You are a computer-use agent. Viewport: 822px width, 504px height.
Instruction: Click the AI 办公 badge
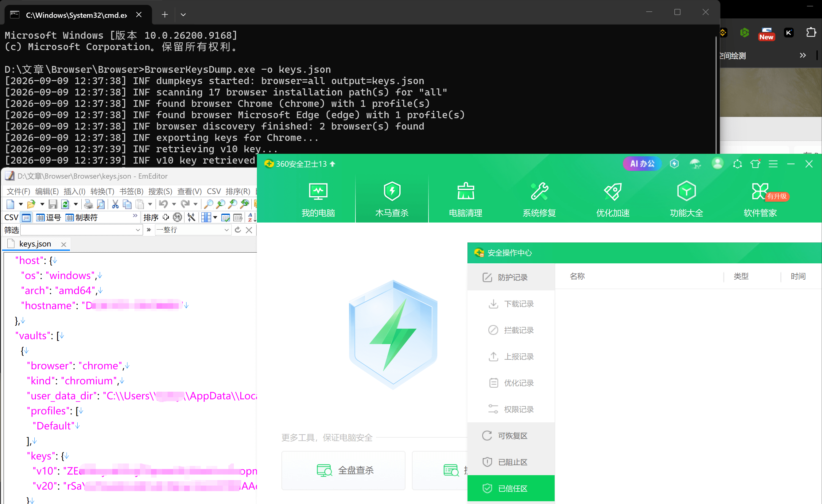[642, 164]
